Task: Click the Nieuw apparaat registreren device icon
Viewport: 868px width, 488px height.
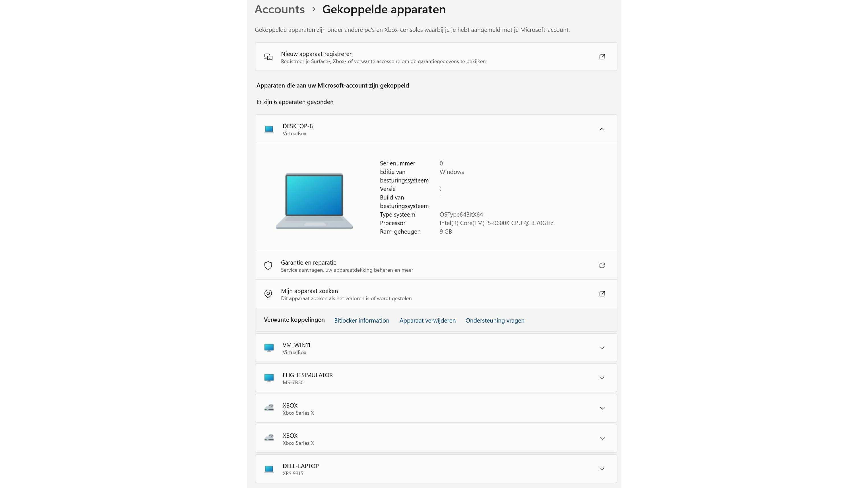Action: 268,57
